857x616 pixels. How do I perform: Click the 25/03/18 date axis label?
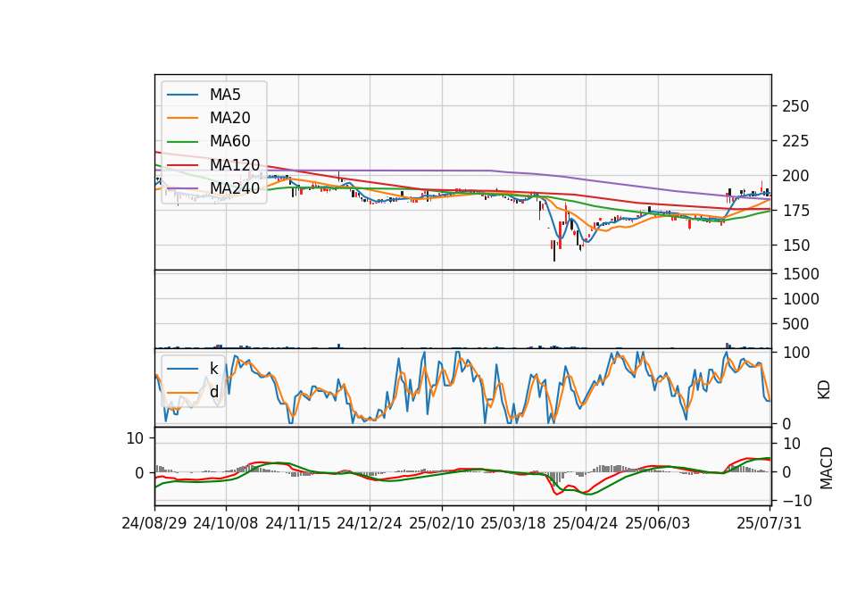pyautogui.click(x=513, y=523)
